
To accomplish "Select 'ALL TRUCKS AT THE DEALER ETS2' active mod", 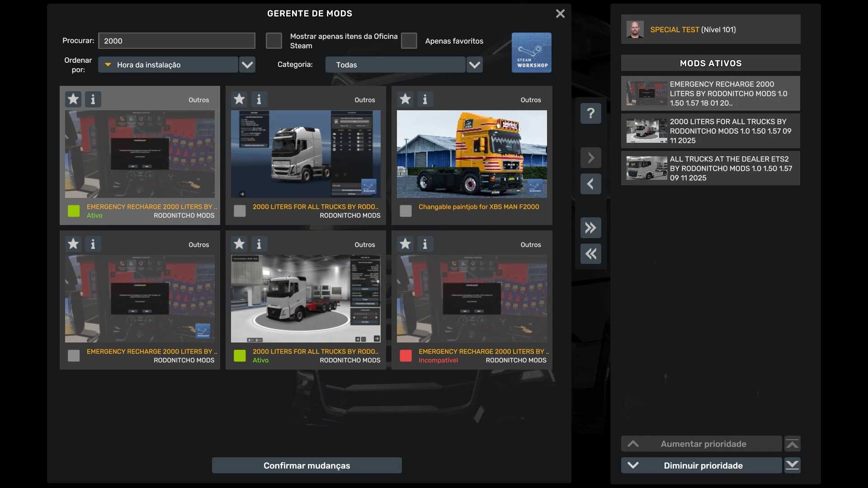I will (x=710, y=168).
